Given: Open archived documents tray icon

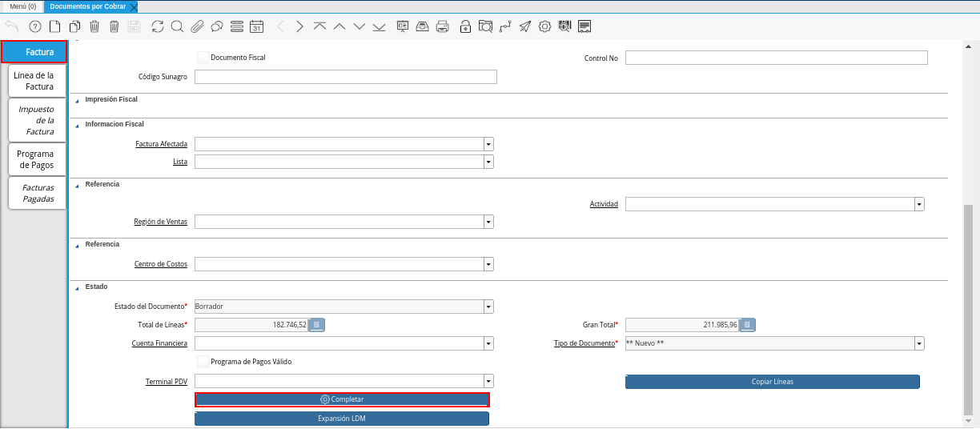Looking at the screenshot, I should coord(423,26).
